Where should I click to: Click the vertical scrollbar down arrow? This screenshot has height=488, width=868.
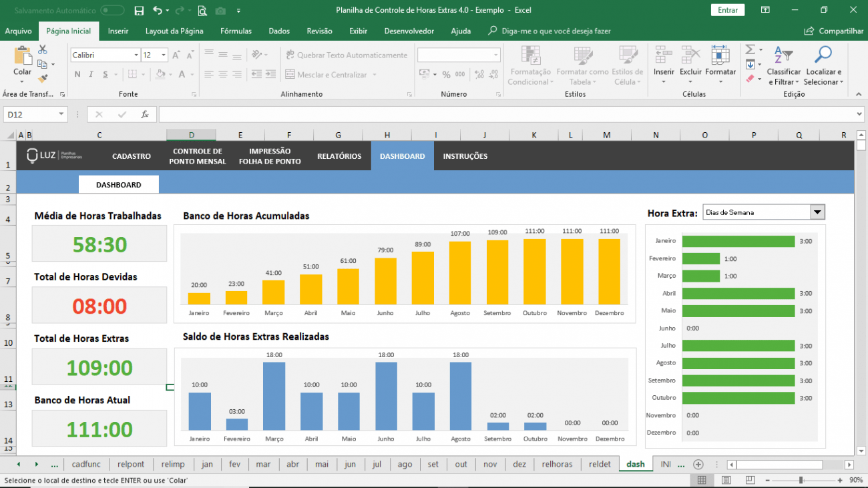pos(860,450)
